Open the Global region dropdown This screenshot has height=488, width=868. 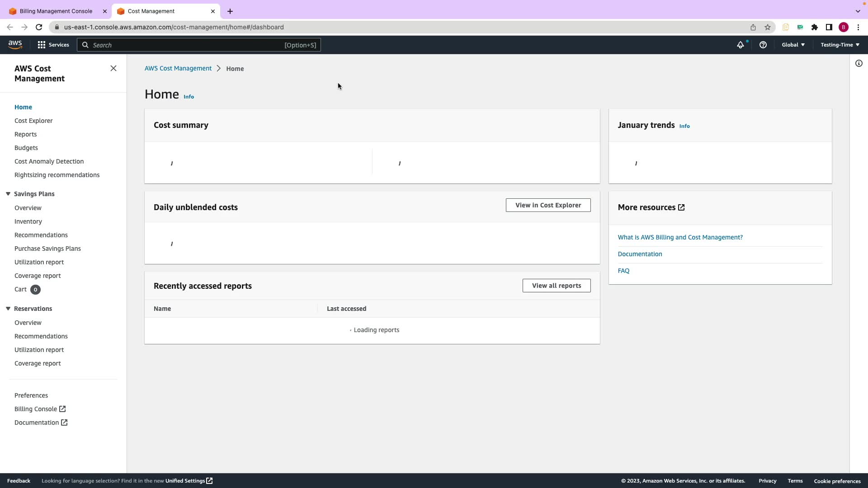pyautogui.click(x=793, y=45)
